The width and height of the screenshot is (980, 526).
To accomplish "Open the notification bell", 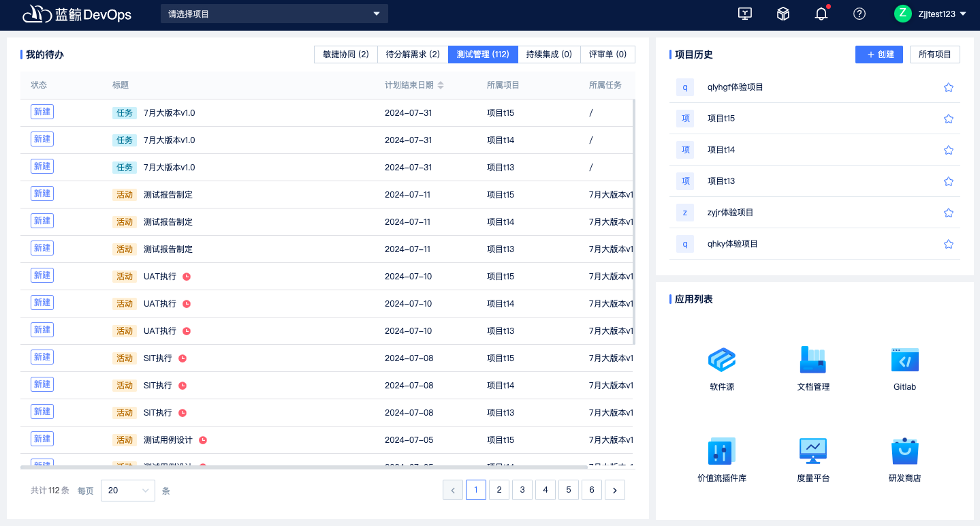I will pyautogui.click(x=821, y=14).
